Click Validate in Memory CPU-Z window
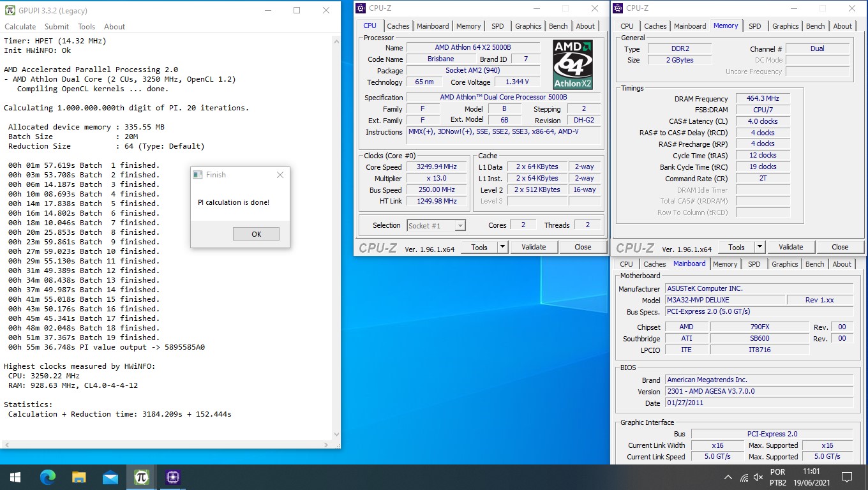This screenshot has width=868, height=490. (x=791, y=247)
